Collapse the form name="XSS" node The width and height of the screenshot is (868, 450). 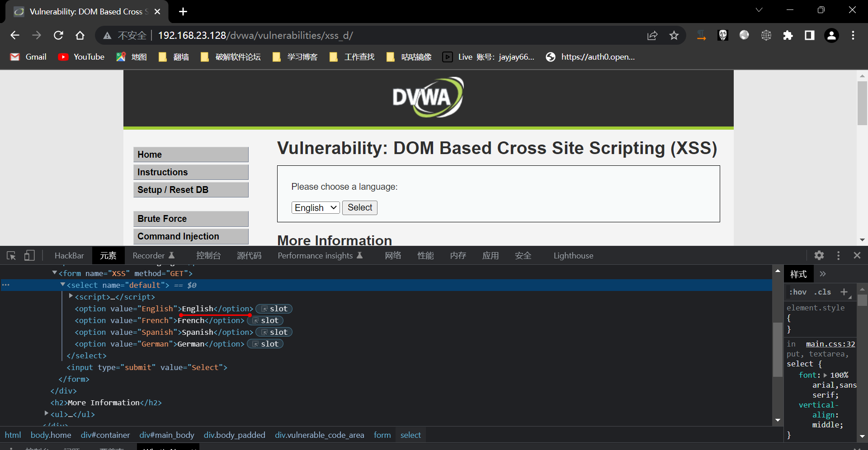point(54,273)
